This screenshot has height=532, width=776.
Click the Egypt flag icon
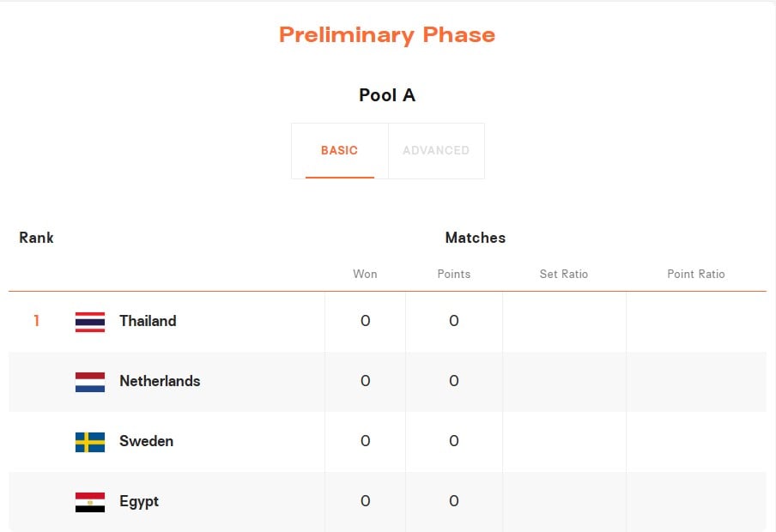90,502
